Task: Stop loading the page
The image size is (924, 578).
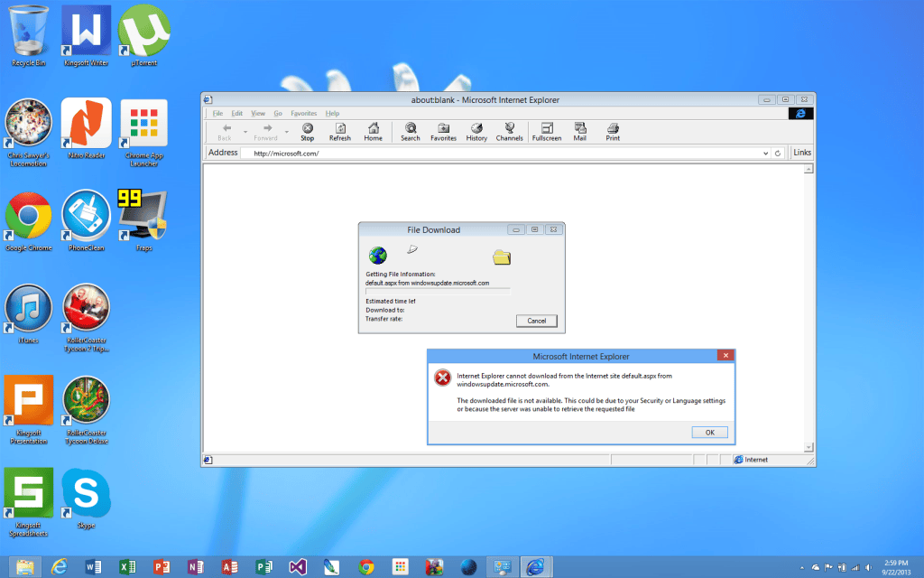Action: pos(308,132)
